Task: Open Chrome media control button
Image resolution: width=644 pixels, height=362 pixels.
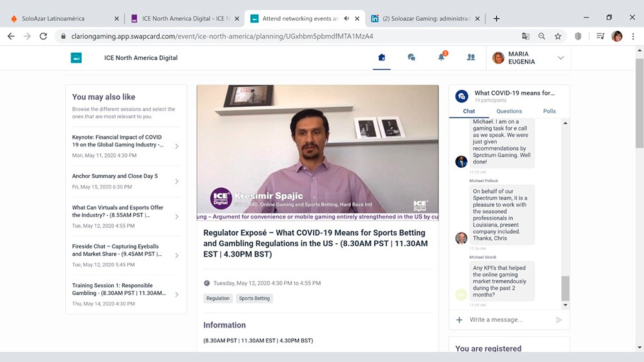Action: click(x=601, y=36)
